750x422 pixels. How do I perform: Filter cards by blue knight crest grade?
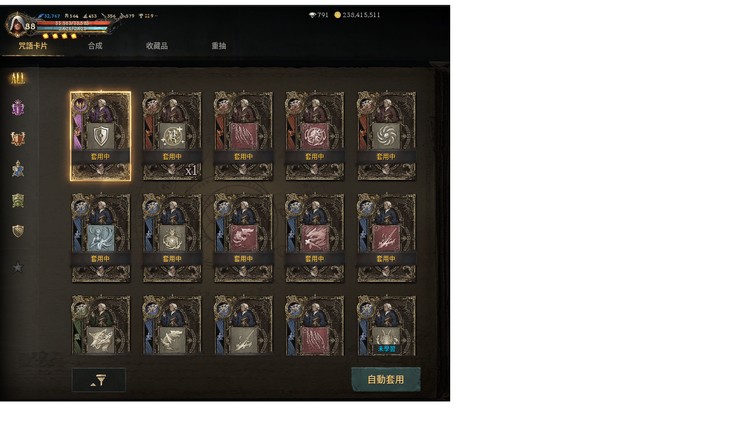click(18, 169)
